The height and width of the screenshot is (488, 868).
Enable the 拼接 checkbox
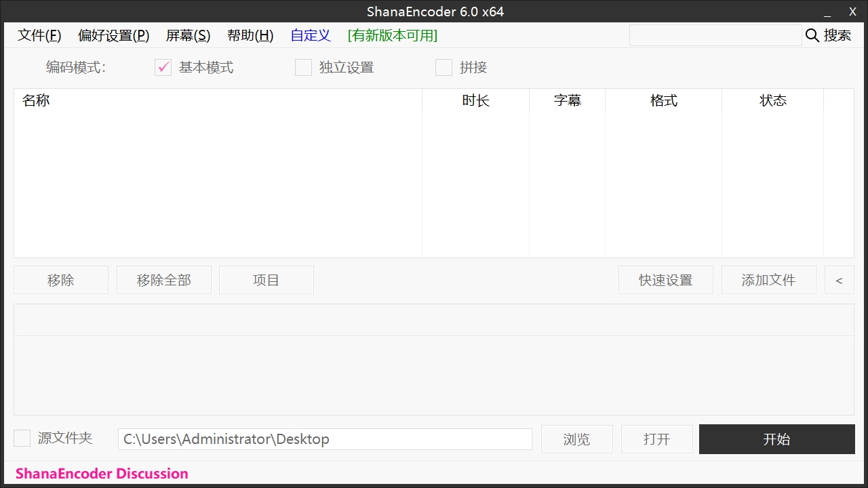(x=443, y=67)
